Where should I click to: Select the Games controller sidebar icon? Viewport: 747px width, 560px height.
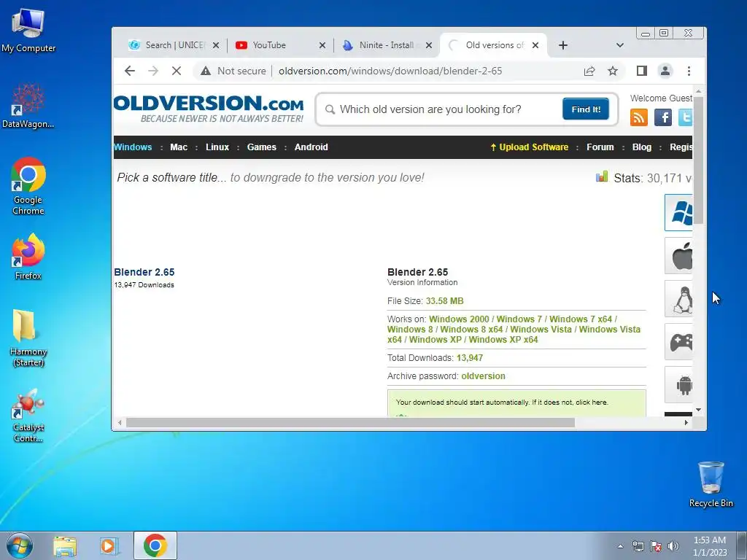(679, 342)
